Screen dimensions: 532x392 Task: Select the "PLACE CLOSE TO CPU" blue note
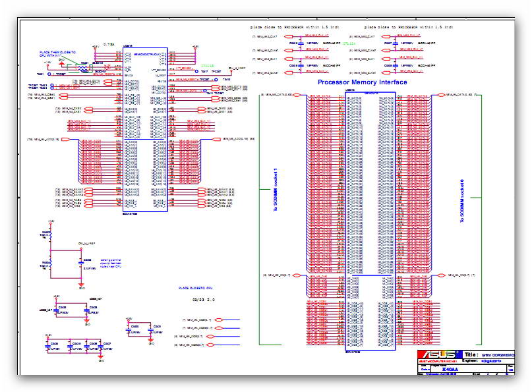tap(195, 288)
